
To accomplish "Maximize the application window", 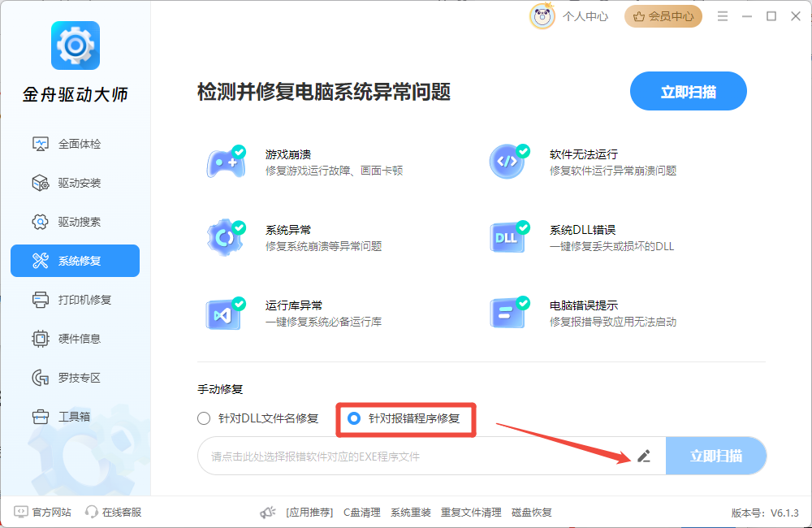I will 771,16.
